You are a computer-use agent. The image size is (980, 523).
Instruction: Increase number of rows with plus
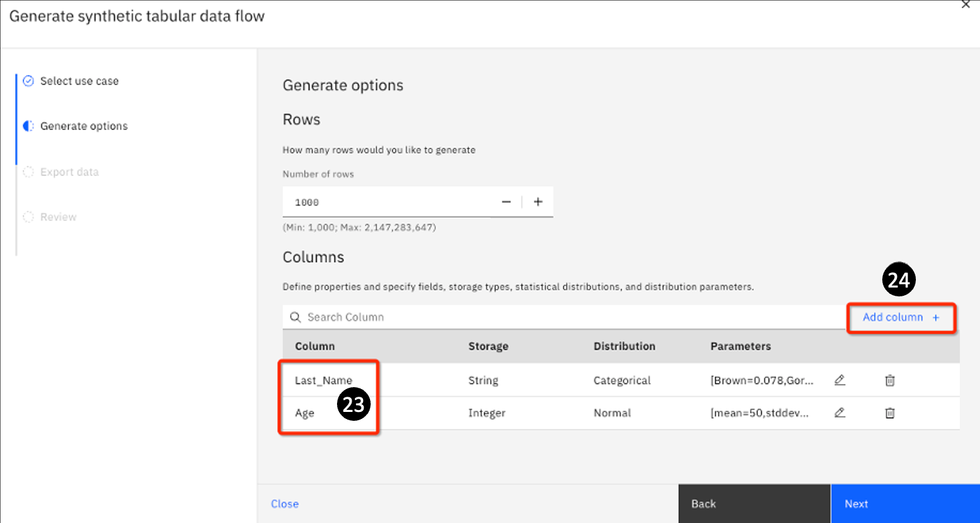coord(538,202)
